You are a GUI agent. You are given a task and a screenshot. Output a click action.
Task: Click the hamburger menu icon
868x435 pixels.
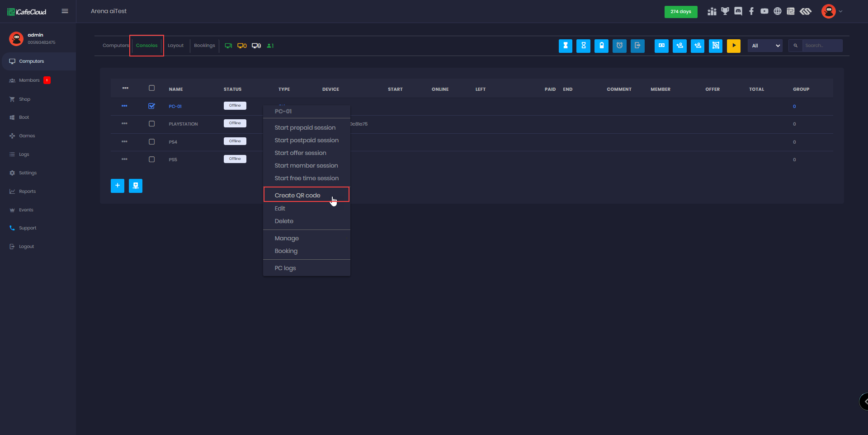65,11
